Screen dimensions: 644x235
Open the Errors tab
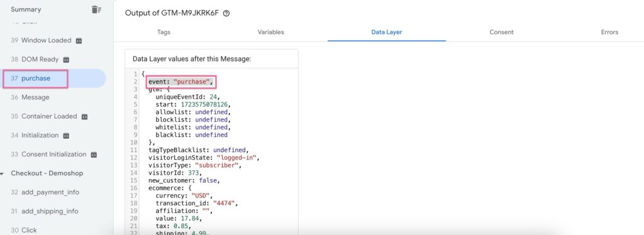pos(609,32)
